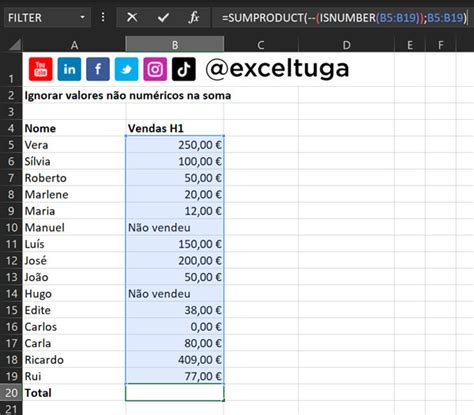
Task: Click the @exceltuga handle text
Action: [x=277, y=69]
